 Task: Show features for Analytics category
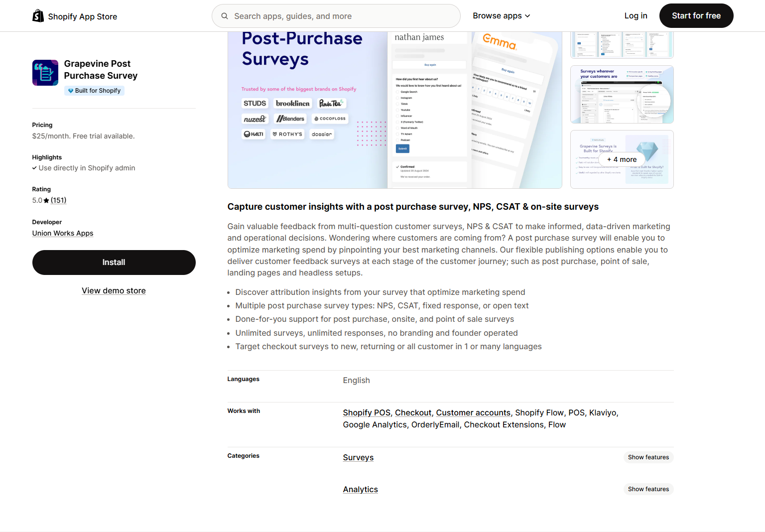click(648, 489)
